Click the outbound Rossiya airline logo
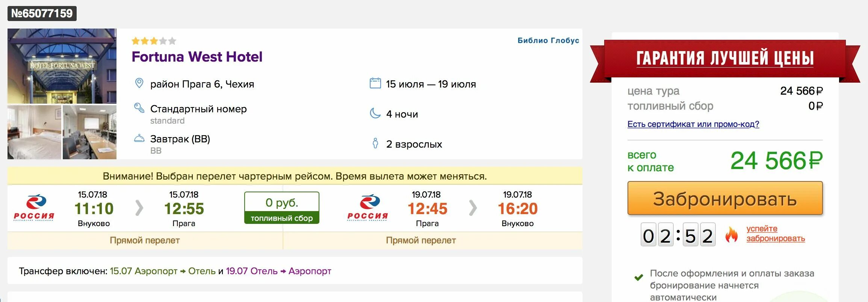Image resolution: width=868 pixels, height=302 pixels. (34, 207)
